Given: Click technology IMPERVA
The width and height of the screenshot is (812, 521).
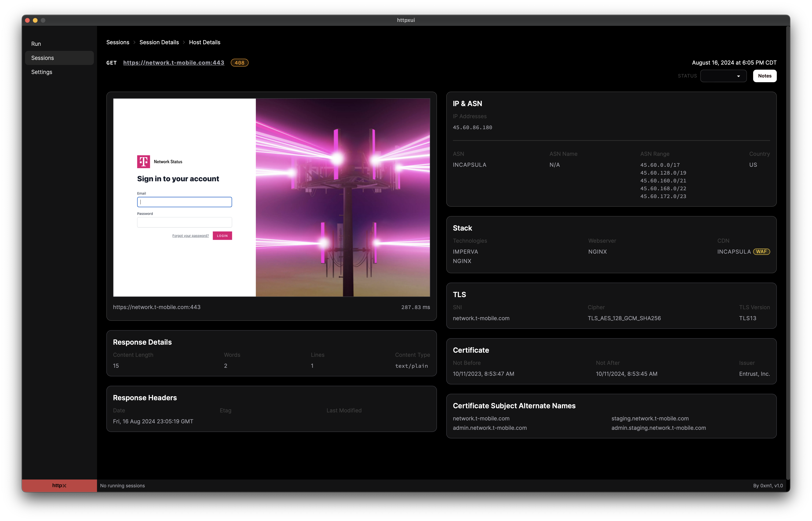Looking at the screenshot, I should pyautogui.click(x=465, y=252).
